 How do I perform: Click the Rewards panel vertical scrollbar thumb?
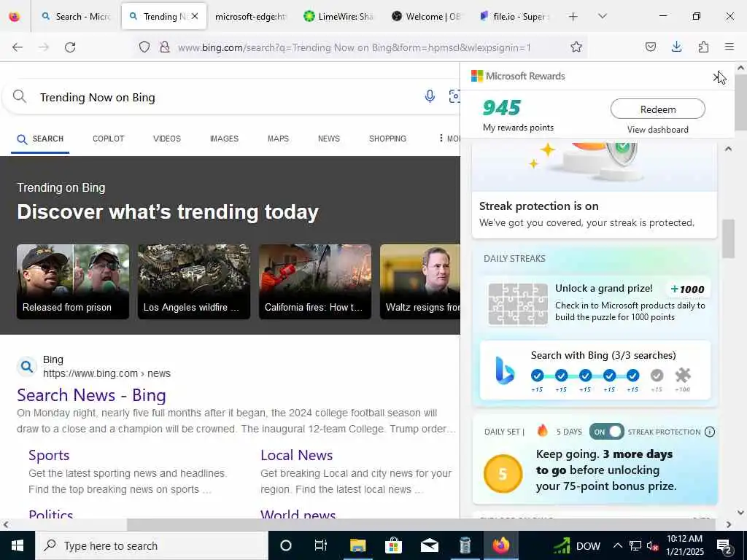[x=728, y=238]
